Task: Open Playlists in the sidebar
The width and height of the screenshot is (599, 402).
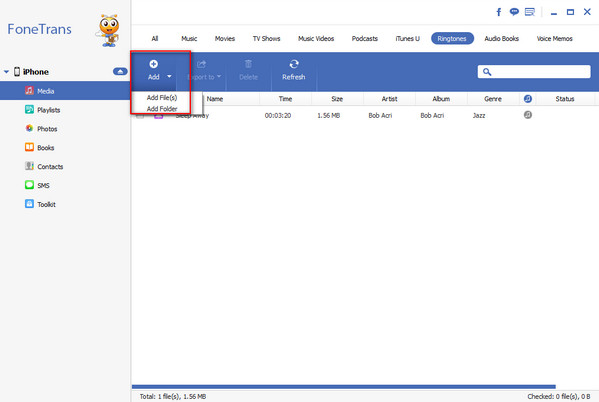Action: click(49, 110)
